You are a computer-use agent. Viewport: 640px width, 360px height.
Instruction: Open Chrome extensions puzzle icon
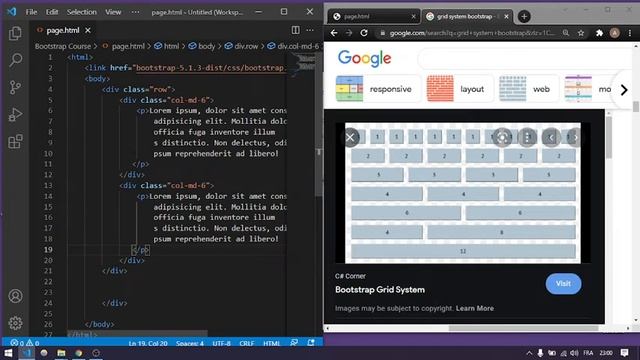[599, 33]
